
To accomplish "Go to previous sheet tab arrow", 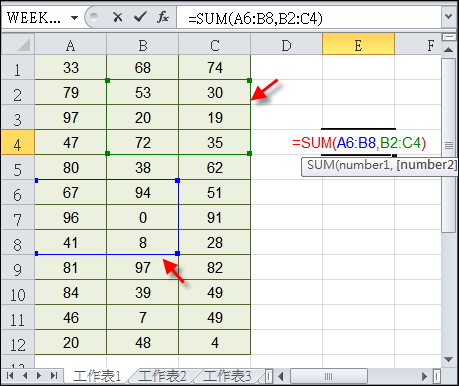I will tap(25, 376).
